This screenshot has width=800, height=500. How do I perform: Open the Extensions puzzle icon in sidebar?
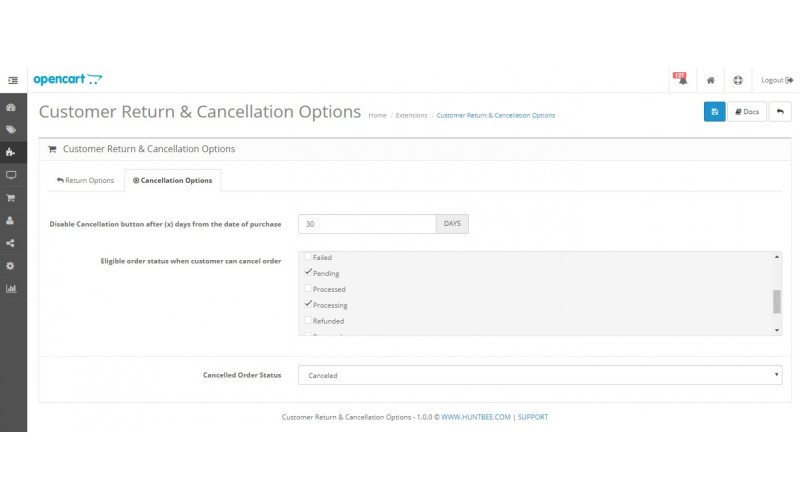[11, 152]
